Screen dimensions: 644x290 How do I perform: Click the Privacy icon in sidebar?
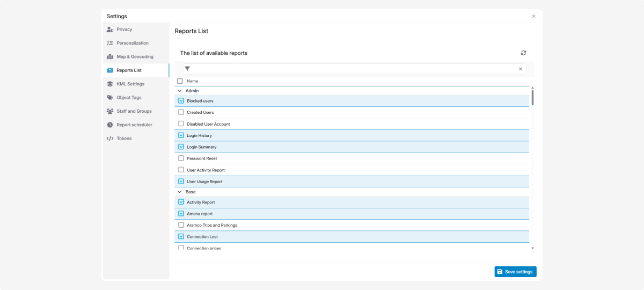110,30
